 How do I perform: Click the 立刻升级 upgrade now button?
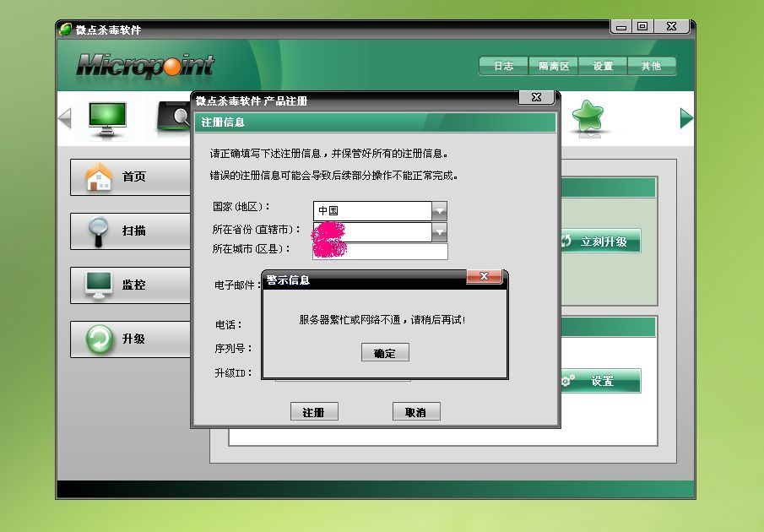point(600,242)
